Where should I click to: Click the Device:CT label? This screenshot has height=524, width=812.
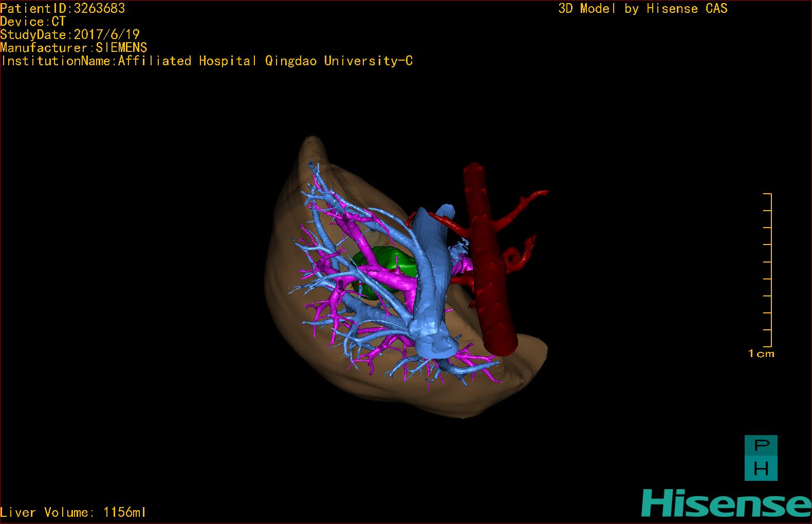coord(33,22)
